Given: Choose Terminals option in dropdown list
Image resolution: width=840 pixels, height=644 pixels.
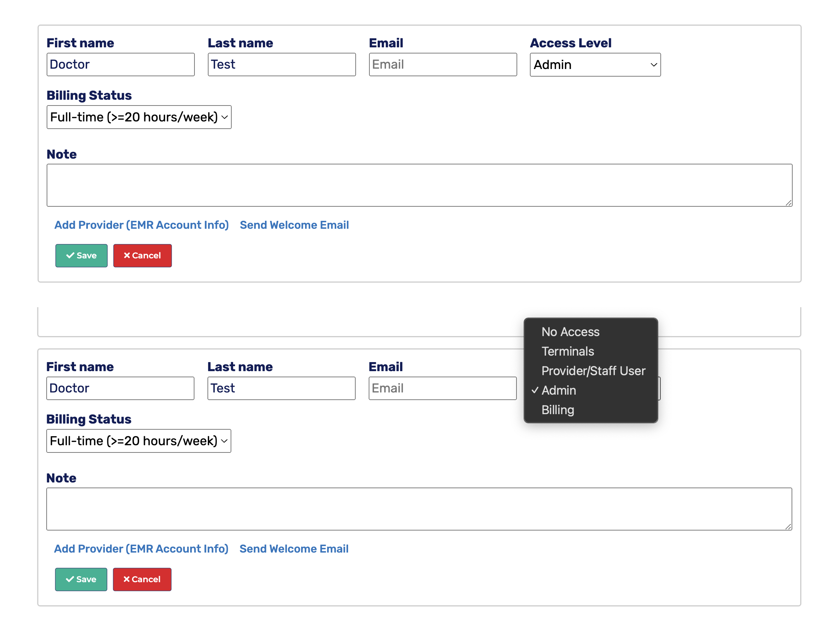Looking at the screenshot, I should [x=567, y=351].
